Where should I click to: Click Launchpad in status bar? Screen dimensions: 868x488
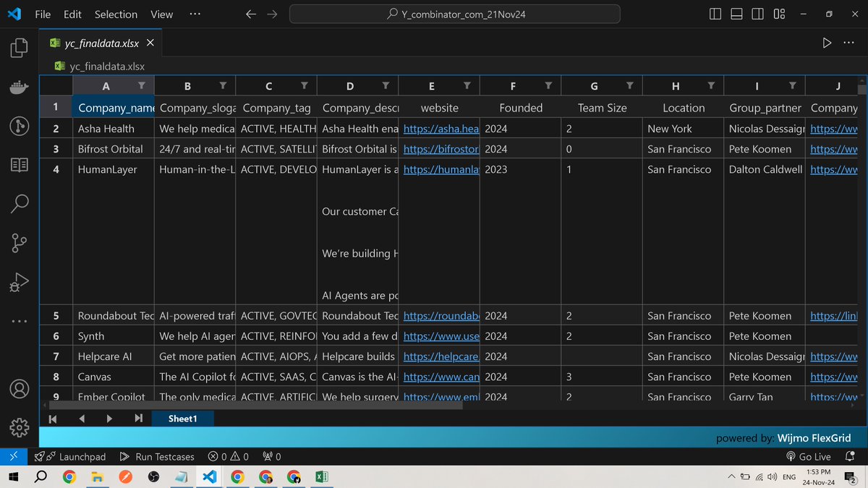point(70,457)
